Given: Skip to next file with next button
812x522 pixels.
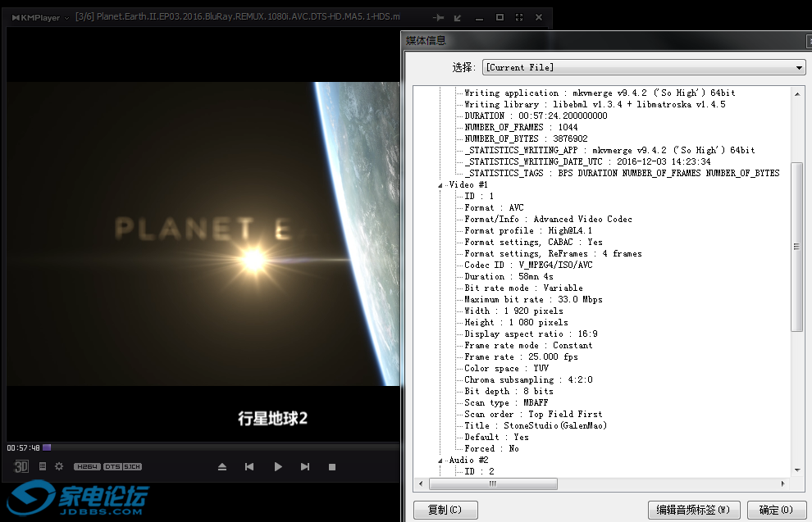Looking at the screenshot, I should pos(304,465).
